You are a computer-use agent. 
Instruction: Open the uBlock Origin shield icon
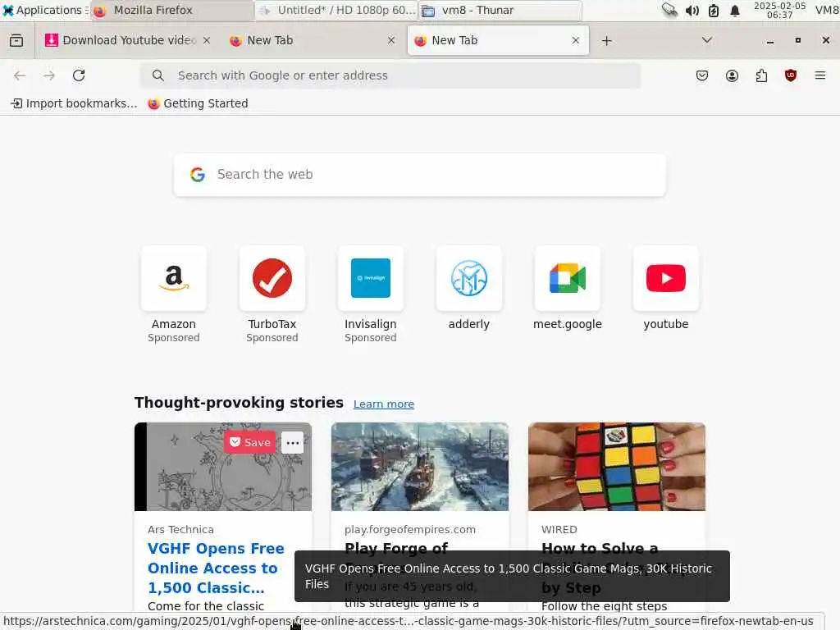pos(791,75)
